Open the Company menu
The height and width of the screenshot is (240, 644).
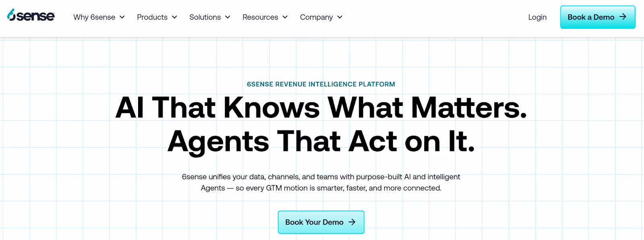pos(321,17)
